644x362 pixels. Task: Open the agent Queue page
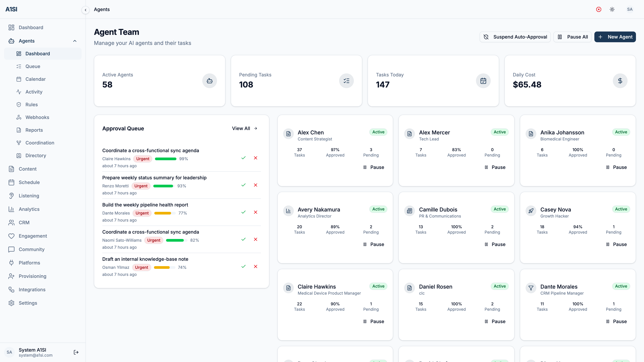click(x=42, y=67)
